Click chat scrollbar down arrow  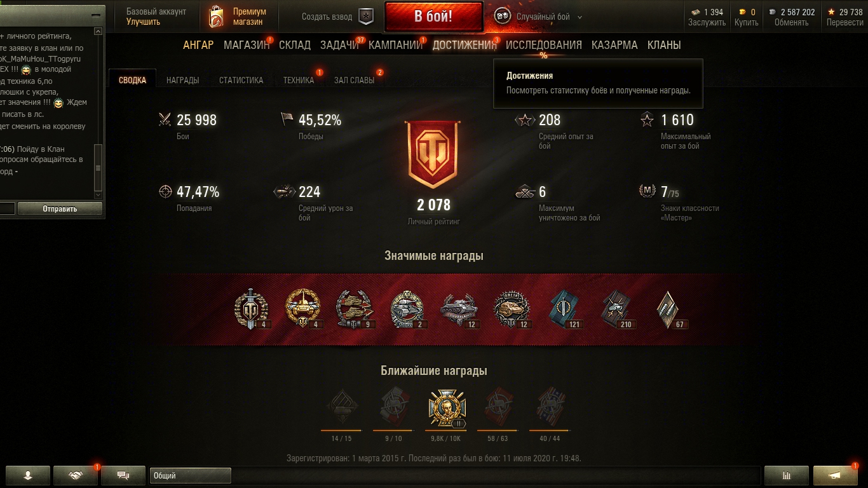tap(98, 194)
